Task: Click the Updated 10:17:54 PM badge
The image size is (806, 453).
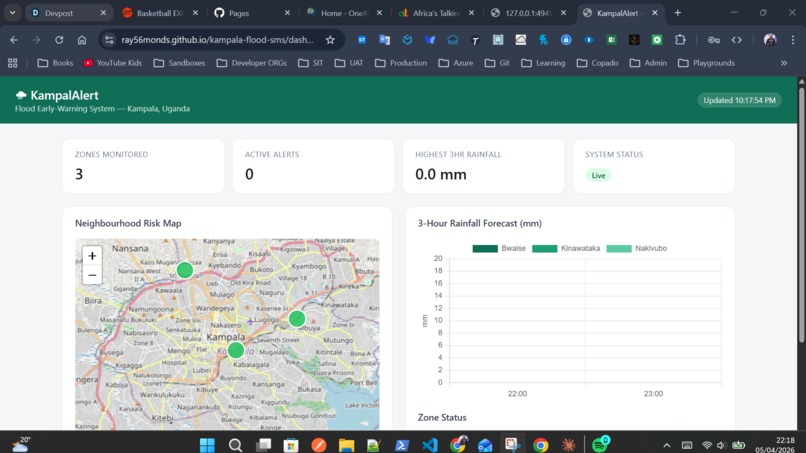Action: [x=739, y=100]
